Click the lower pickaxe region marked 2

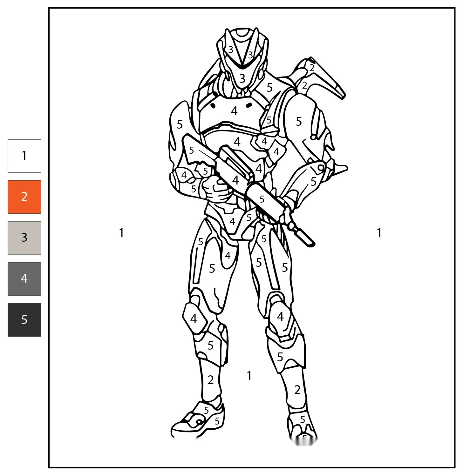(304, 85)
